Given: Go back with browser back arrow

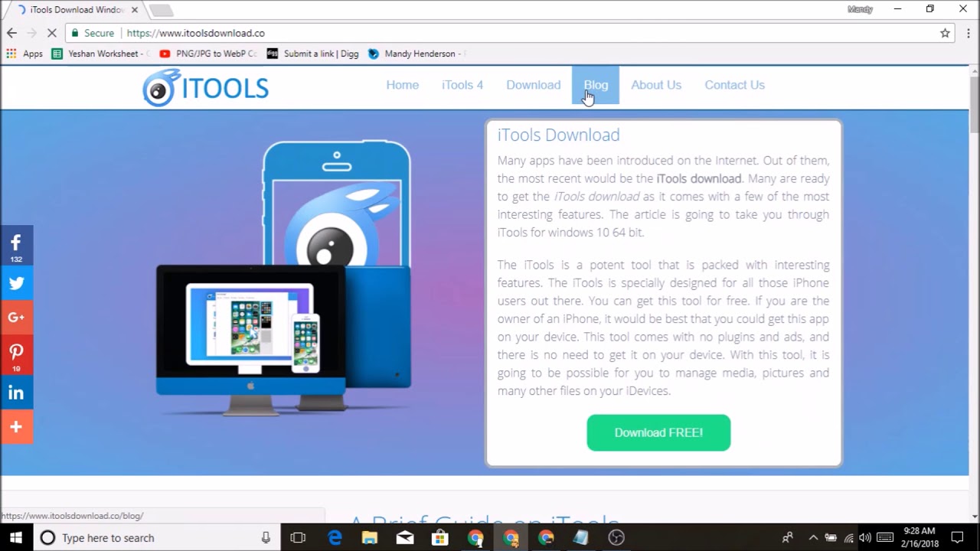Looking at the screenshot, I should [11, 33].
